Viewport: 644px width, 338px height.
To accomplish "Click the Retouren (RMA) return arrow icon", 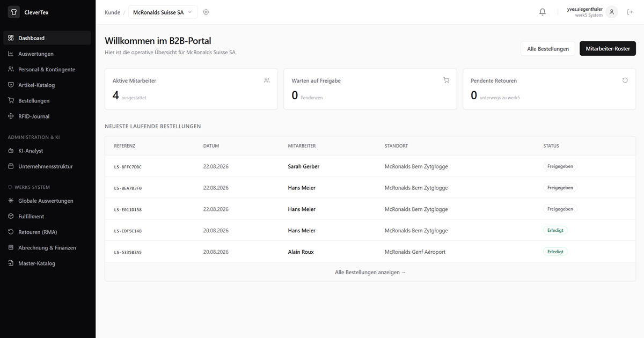I will tap(11, 232).
